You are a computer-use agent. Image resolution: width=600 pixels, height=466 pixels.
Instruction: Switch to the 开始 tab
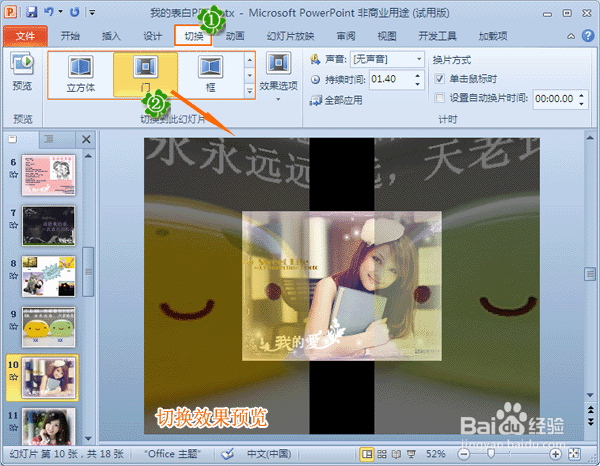(70, 36)
